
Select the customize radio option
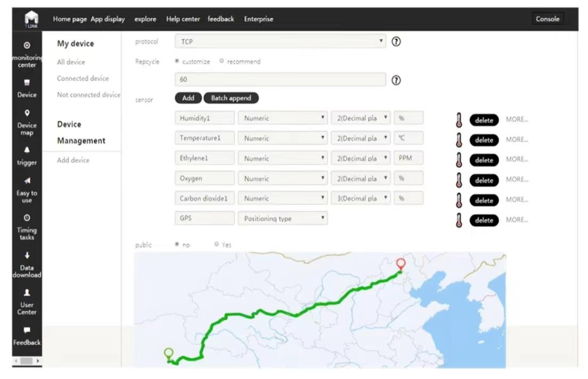(177, 61)
